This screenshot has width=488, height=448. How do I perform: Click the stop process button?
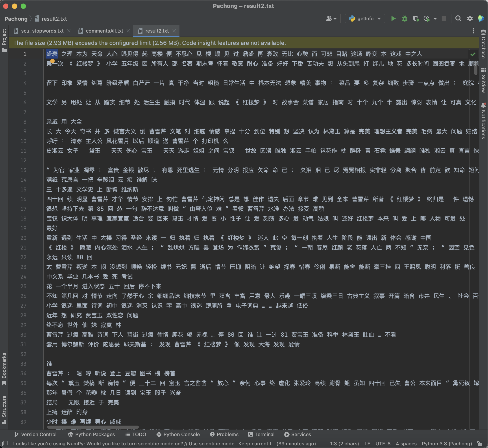pos(444,19)
